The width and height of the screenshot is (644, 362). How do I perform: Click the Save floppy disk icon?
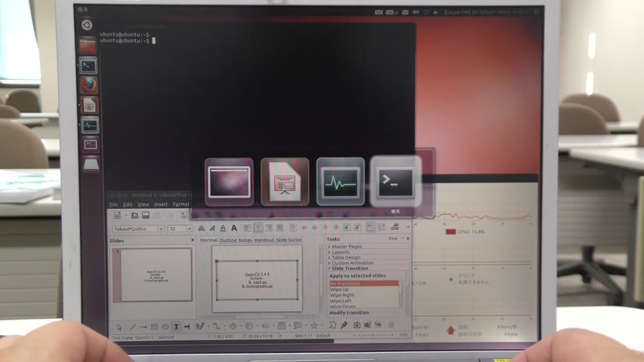click(146, 215)
